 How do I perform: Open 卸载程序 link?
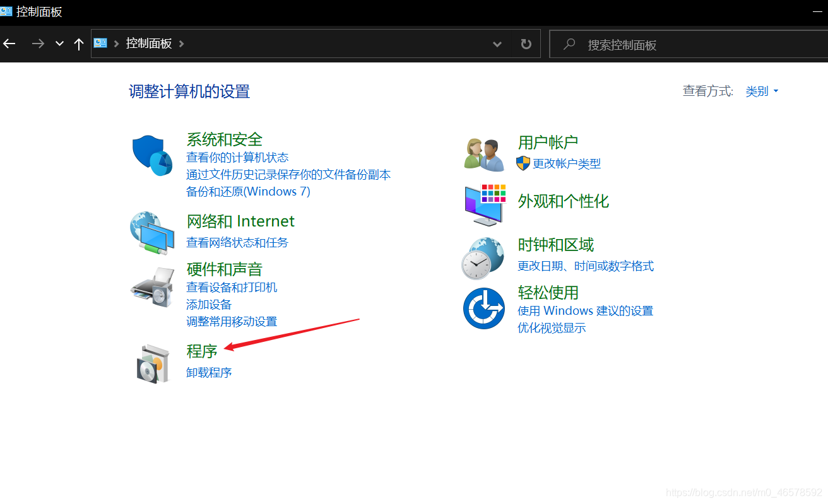click(x=209, y=372)
